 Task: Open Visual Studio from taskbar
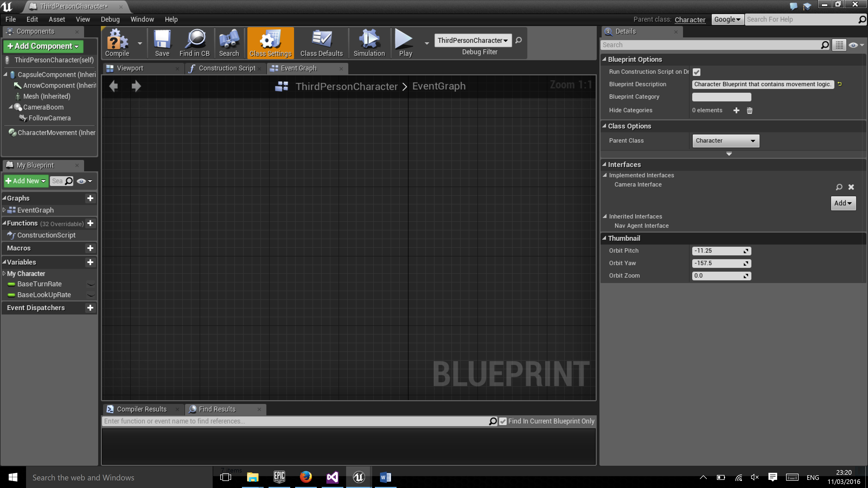click(x=332, y=477)
